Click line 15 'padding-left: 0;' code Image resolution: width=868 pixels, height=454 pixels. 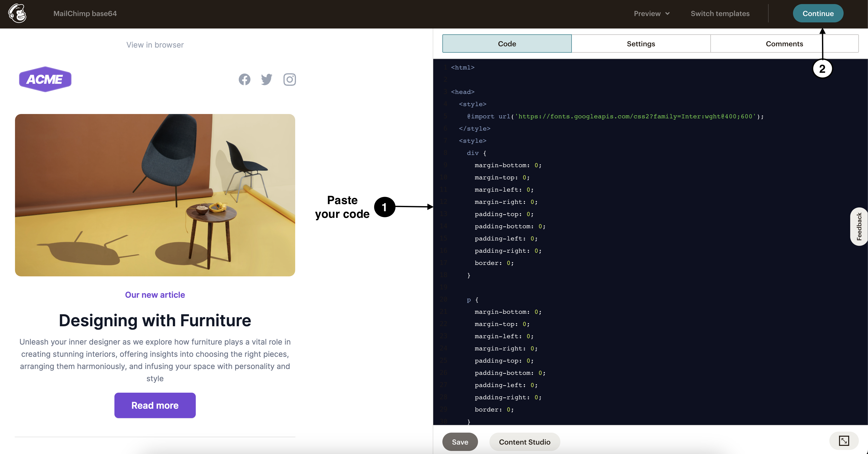click(506, 238)
